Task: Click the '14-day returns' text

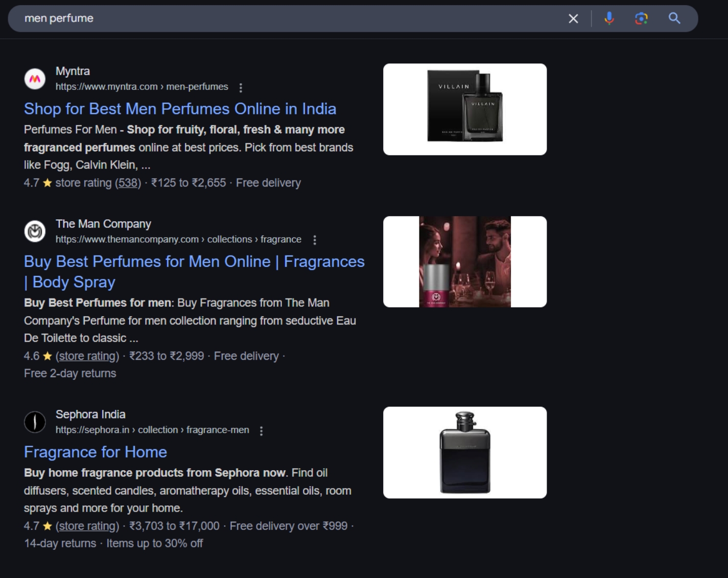Action: [x=60, y=543]
